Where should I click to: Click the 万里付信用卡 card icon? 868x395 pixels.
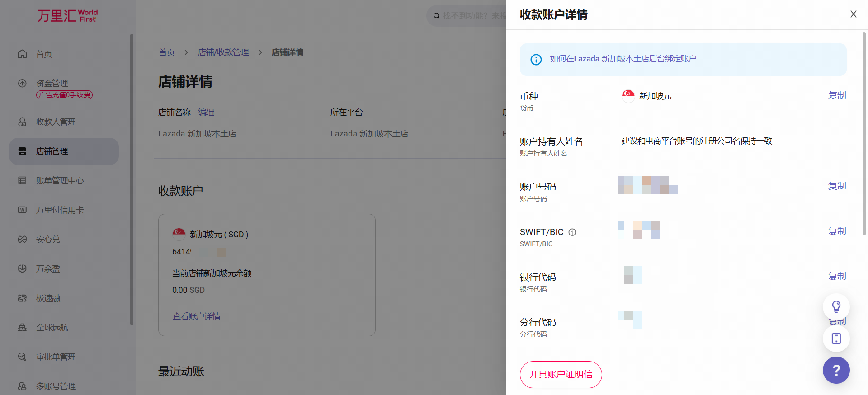(x=22, y=210)
